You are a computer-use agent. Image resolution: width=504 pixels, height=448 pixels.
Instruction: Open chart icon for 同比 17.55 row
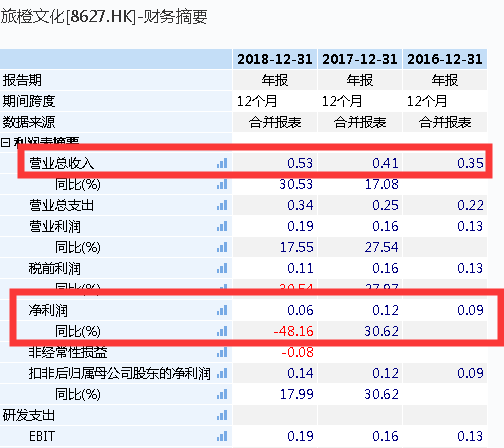222,247
